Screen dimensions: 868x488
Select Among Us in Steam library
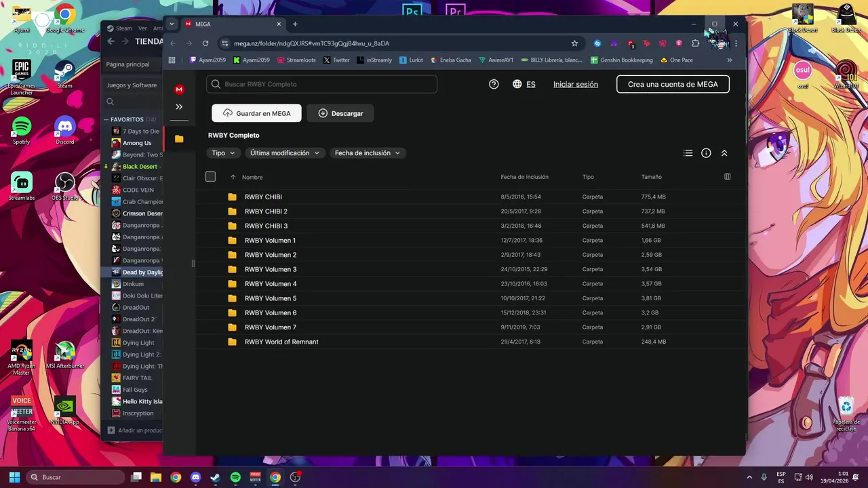pyautogui.click(x=137, y=143)
